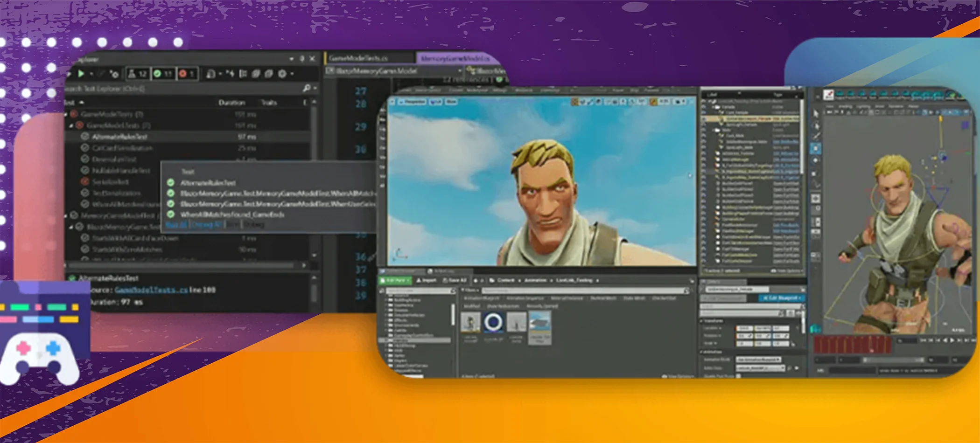Click Debug All link in the popup

pos(206,225)
